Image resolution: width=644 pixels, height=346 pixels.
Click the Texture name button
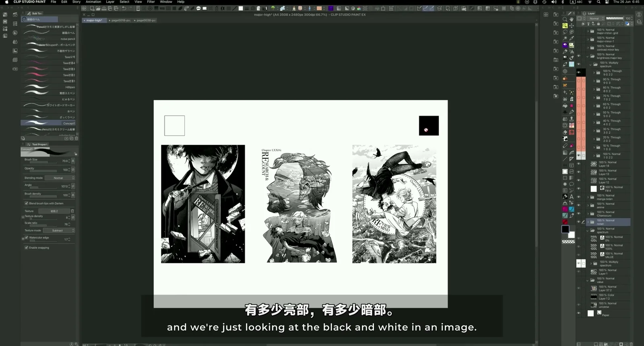(x=54, y=211)
